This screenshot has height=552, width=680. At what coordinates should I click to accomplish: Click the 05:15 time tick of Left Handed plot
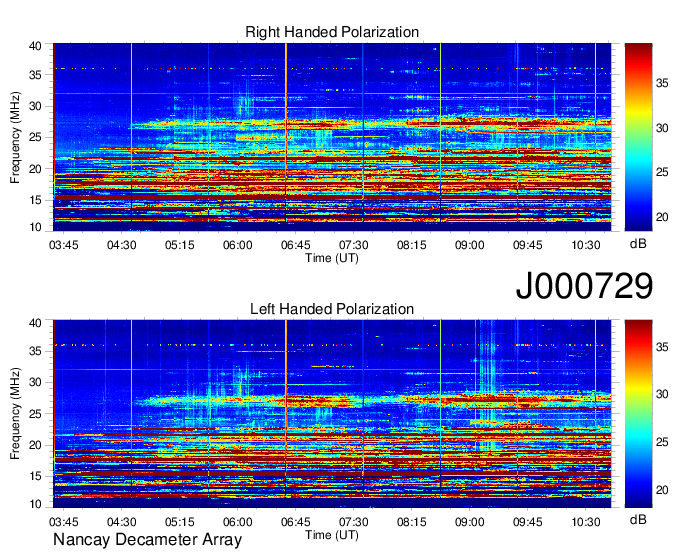point(180,522)
